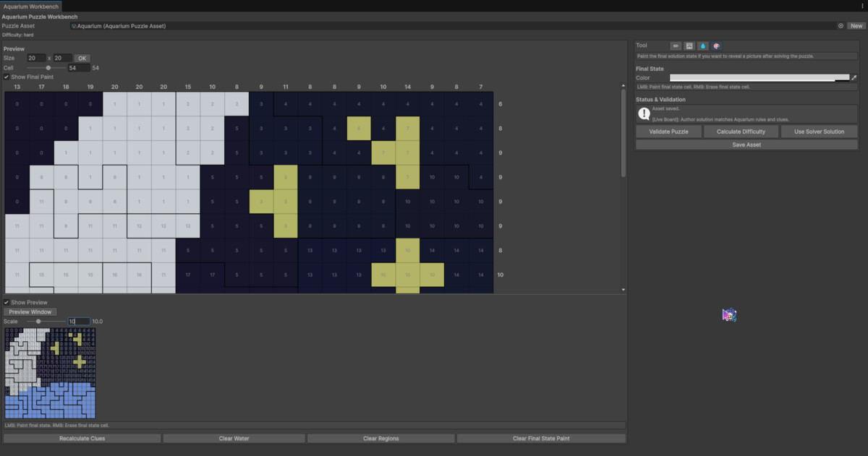Click the eyedropper next to Color field
This screenshot has height=456, width=868.
[854, 77]
